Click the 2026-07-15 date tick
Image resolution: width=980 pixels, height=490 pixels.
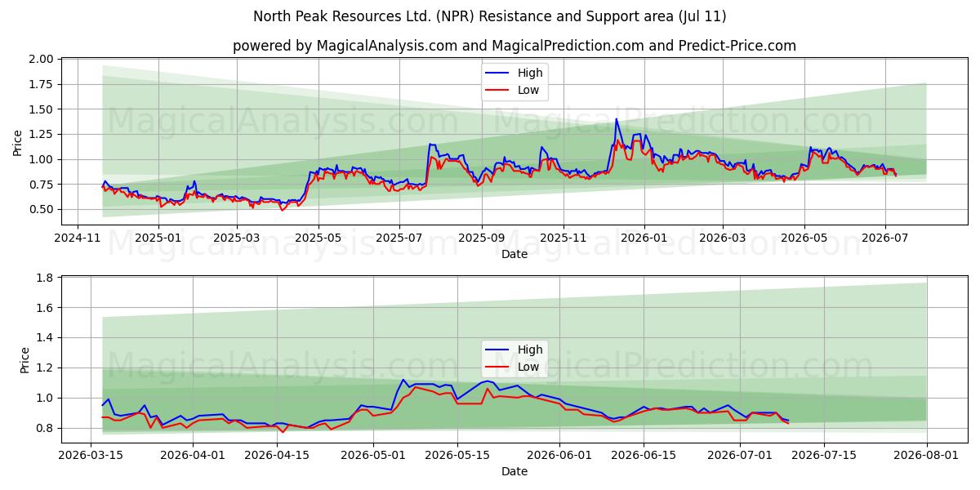coord(824,455)
